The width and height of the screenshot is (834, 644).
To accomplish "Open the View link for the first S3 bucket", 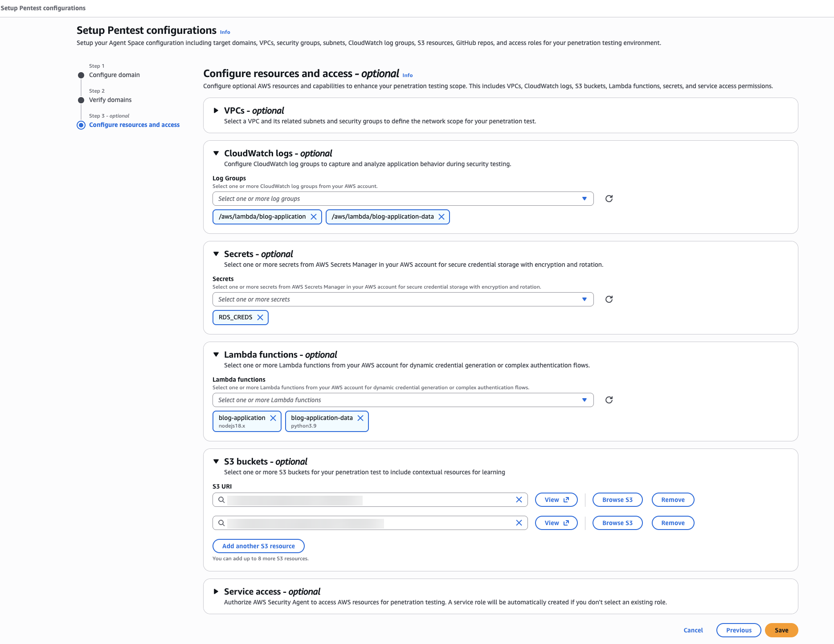I will point(556,499).
